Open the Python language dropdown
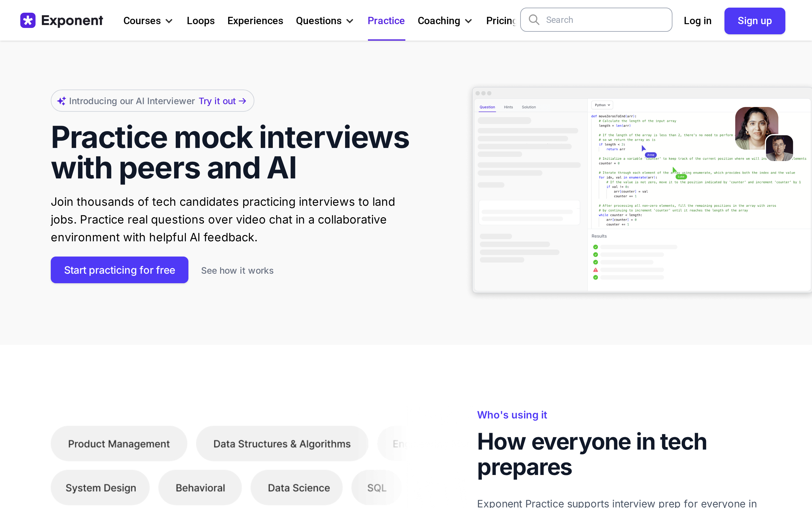 tap(602, 105)
